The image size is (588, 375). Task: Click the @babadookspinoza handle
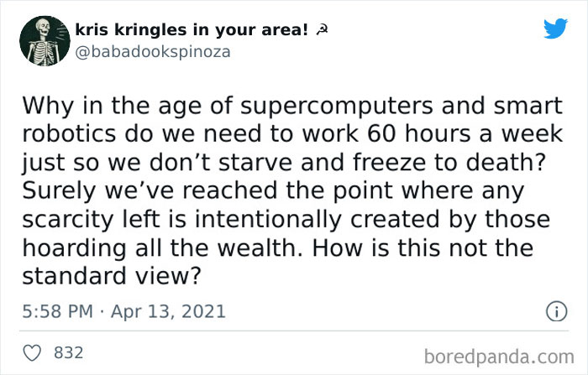(x=151, y=50)
